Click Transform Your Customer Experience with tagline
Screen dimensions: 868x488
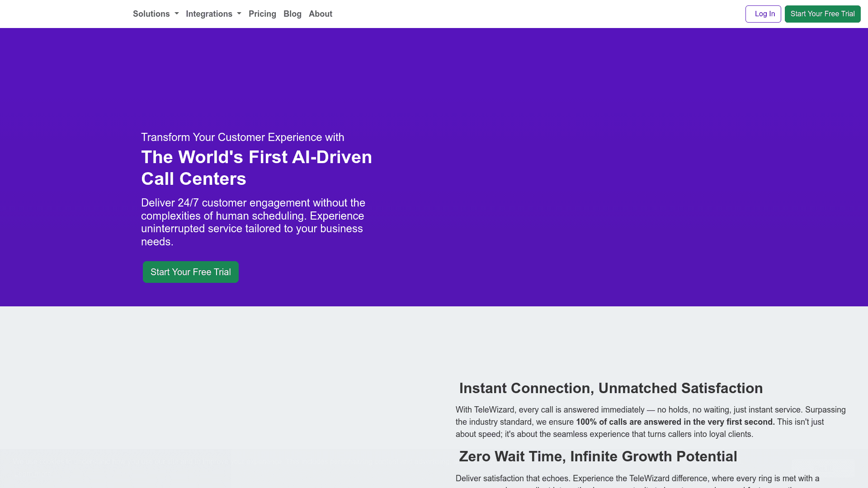pos(242,137)
